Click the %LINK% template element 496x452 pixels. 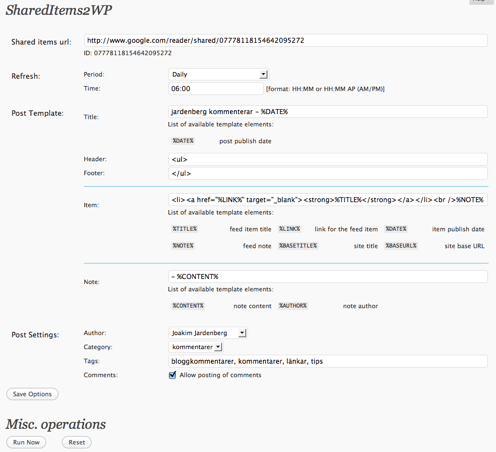click(289, 229)
